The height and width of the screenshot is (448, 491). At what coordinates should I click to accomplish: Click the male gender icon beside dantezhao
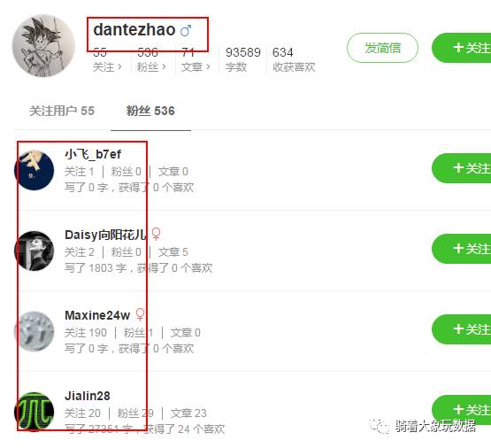pos(186,30)
